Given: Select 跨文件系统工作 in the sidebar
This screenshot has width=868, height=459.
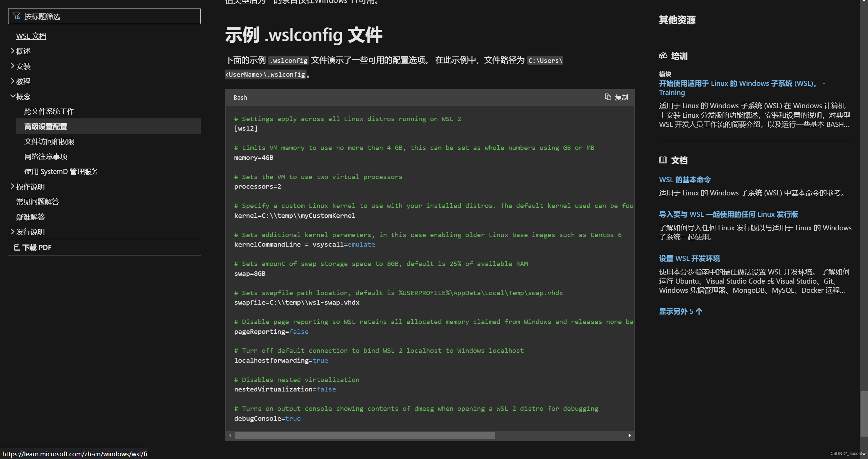Looking at the screenshot, I should (49, 111).
